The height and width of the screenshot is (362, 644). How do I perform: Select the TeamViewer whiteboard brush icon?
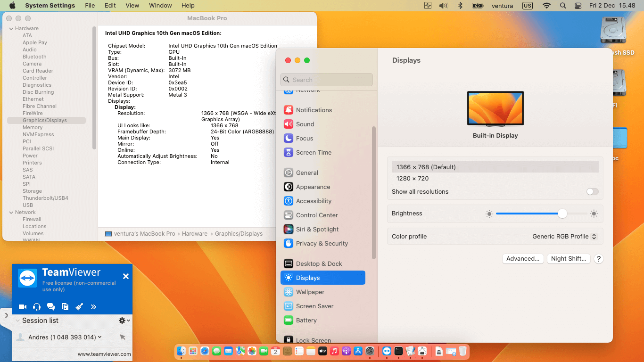coord(79,306)
